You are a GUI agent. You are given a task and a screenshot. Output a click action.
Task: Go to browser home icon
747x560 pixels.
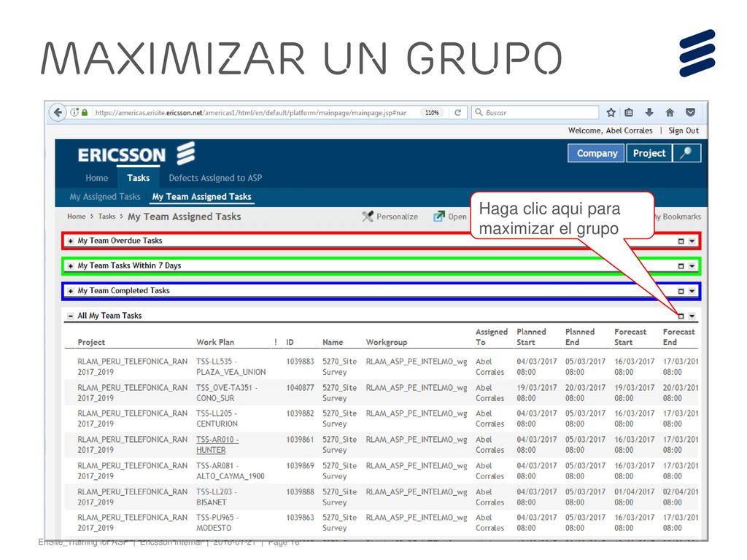point(670,112)
